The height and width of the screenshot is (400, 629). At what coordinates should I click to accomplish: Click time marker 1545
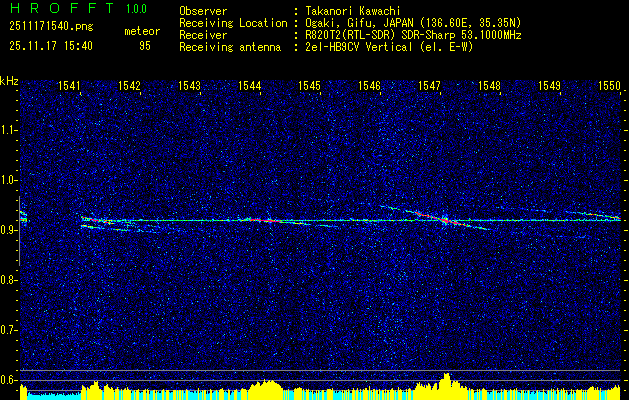point(310,85)
